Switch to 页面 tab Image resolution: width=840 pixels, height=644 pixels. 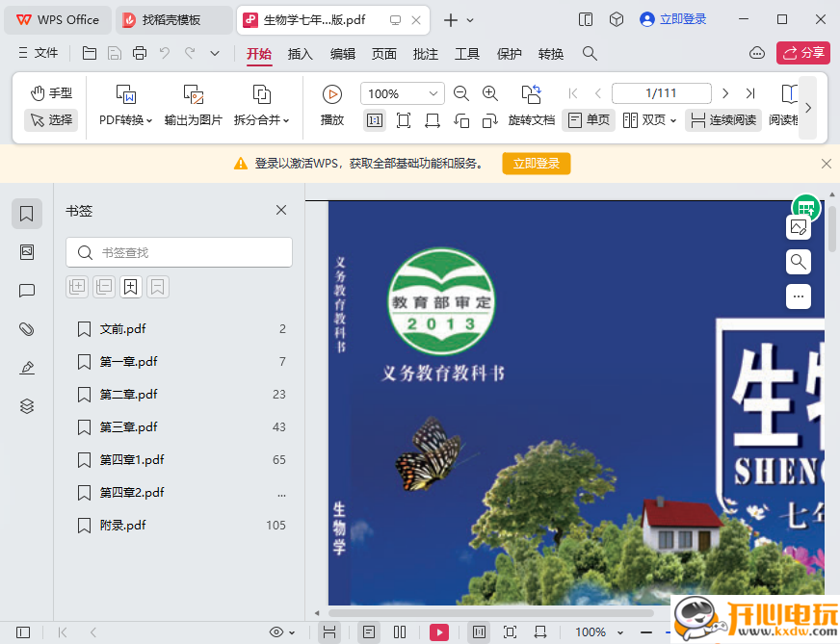384,54
